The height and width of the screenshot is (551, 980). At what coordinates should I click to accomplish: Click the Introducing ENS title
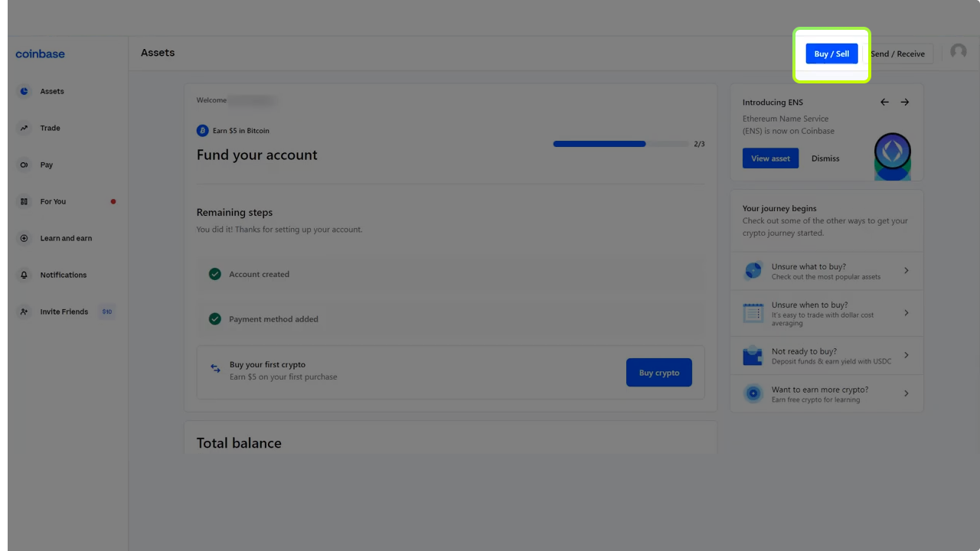tap(773, 102)
